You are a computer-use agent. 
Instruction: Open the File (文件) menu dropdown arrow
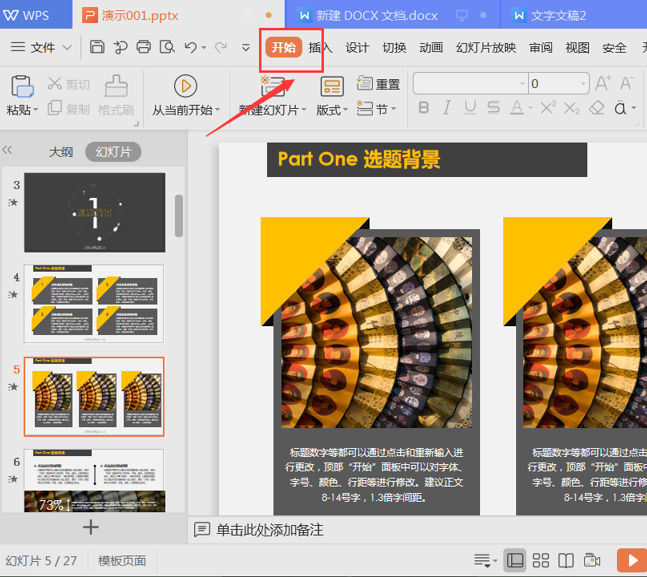point(67,47)
